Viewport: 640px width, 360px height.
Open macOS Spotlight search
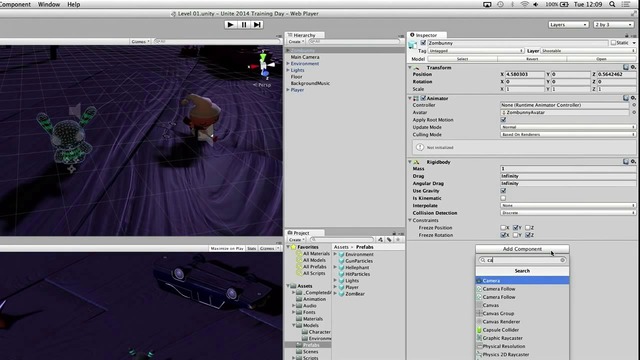(612, 4)
